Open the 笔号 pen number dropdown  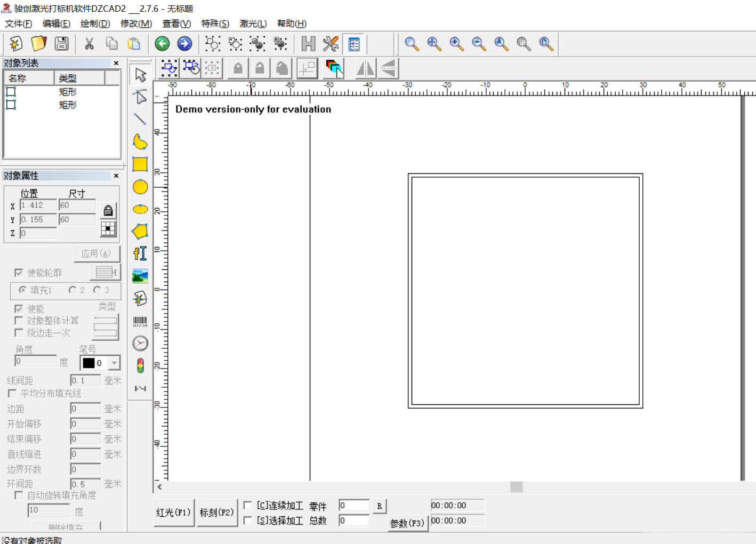tap(114, 363)
